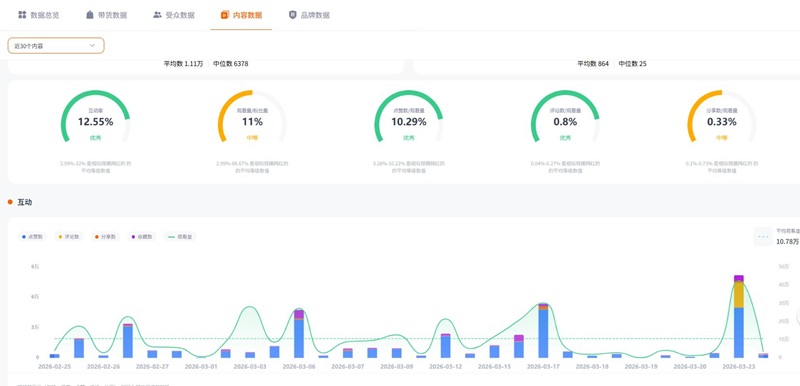Screen dimensions: 800x386
Task: Click the grid icon beside 数据总览
Action: [22, 15]
